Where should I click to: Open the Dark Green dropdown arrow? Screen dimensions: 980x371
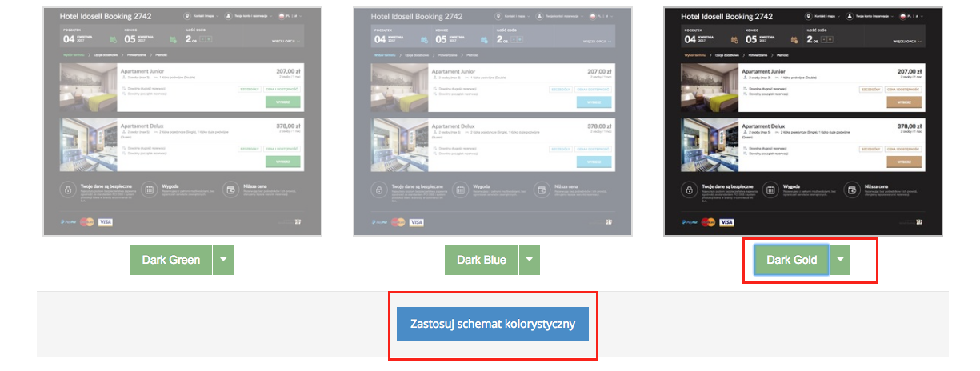(223, 260)
